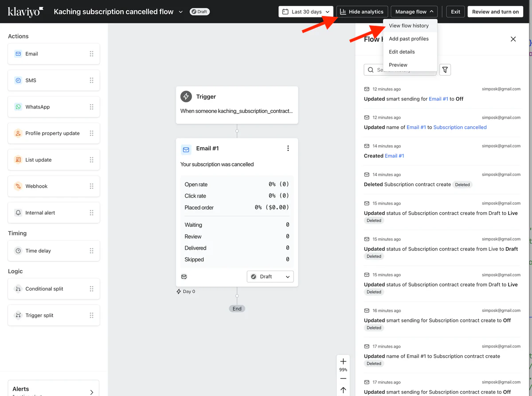Click the Trigger split icon
Viewport: 532px width, 396px height.
18,315
